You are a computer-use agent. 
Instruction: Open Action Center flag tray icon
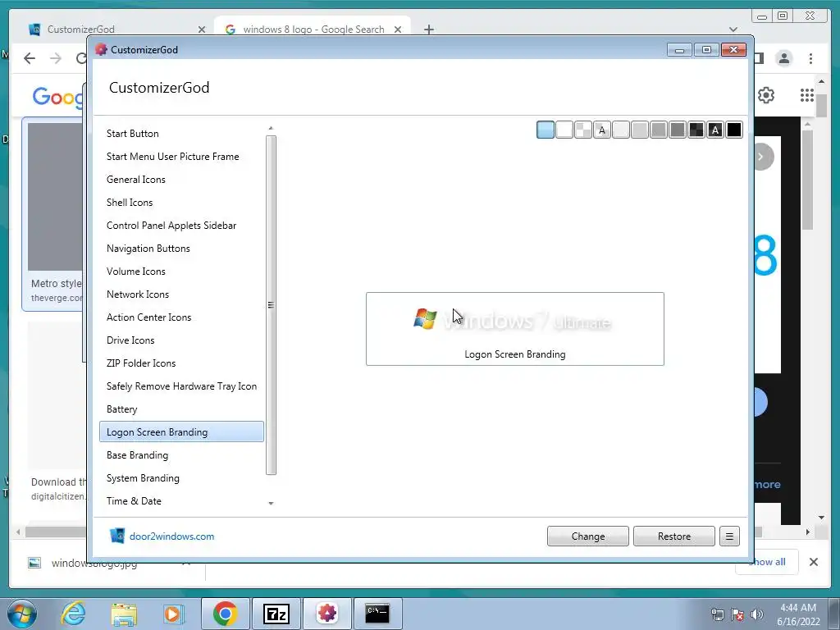click(x=737, y=614)
